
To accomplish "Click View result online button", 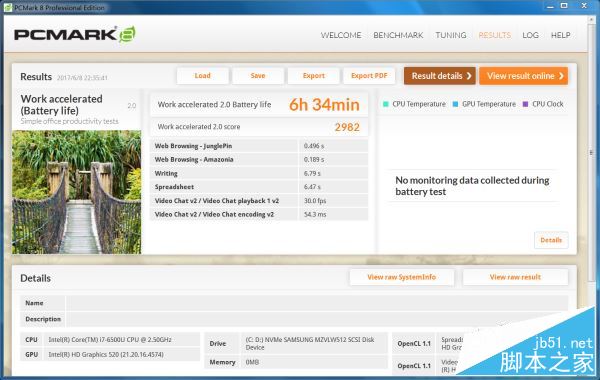I will click(x=523, y=76).
